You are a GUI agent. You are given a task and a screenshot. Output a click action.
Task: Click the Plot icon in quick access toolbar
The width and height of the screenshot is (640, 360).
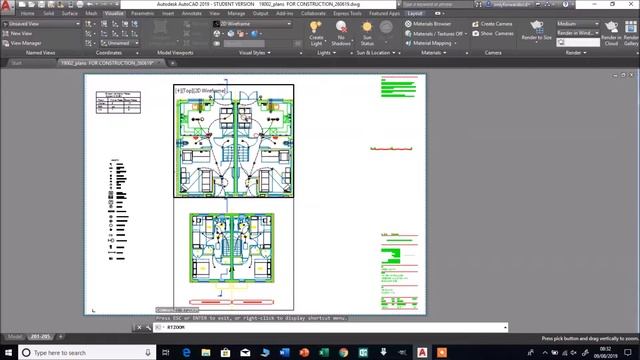coord(80,4)
